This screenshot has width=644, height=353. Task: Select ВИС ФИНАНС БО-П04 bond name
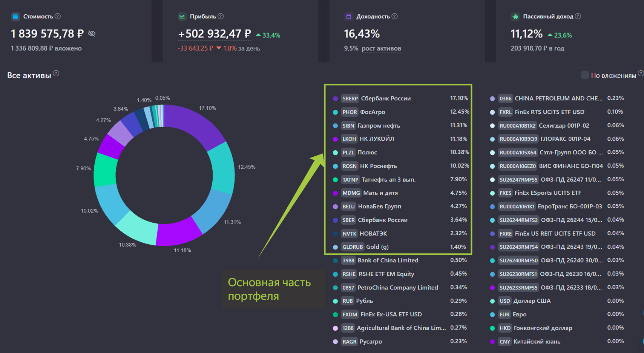[x=571, y=166]
